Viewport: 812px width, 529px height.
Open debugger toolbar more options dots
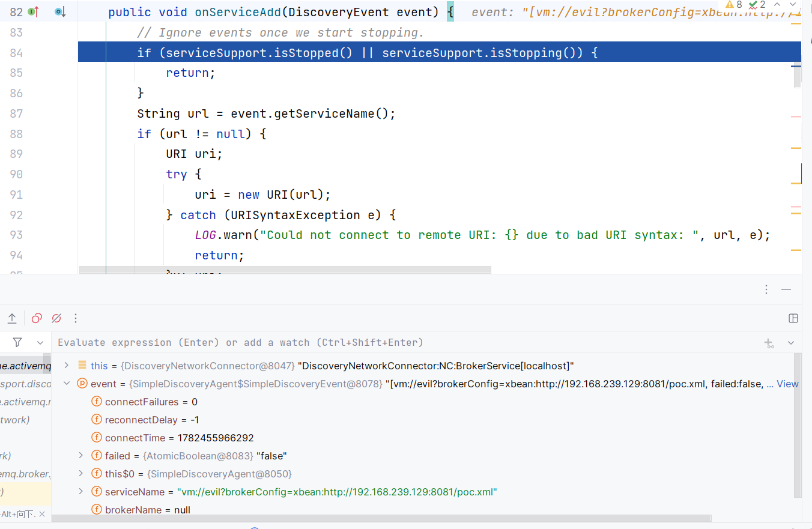pos(76,318)
